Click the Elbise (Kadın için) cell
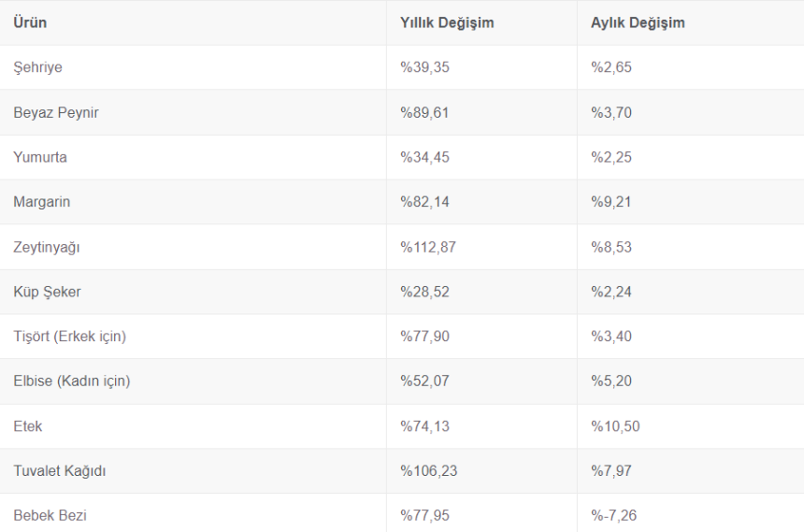The image size is (804, 532). coord(71,381)
